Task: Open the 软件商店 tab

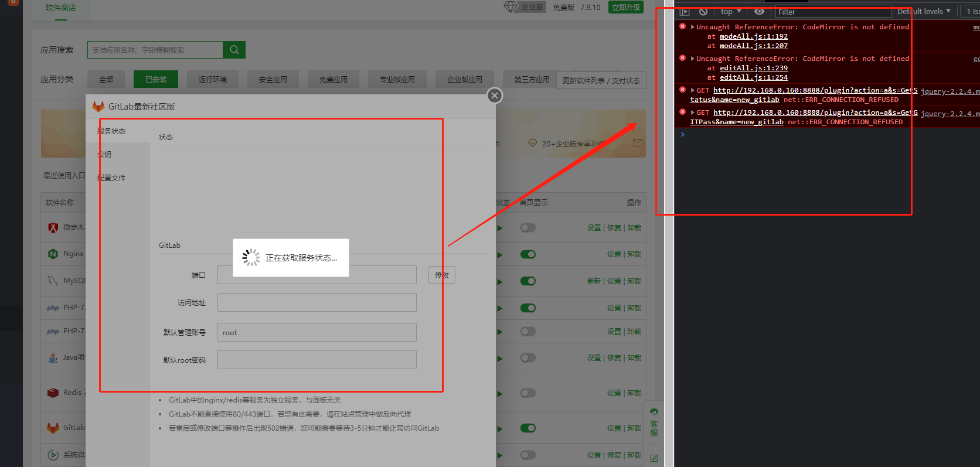Action: click(x=61, y=8)
